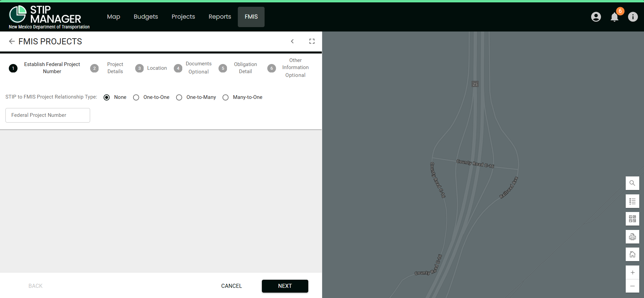Open the map print tool

click(632, 237)
